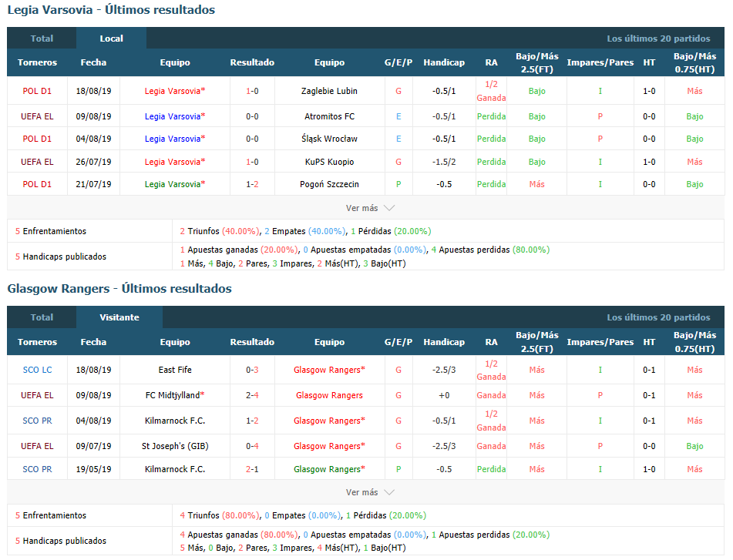The height and width of the screenshot is (560, 733).
Task: Select the 'Glasgow Rangers - Últimos resultados' heading
Action: click(x=119, y=289)
